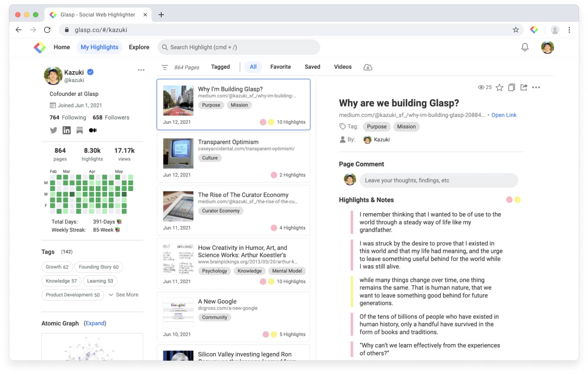Open profile three-dot options menu
Viewport: 588px width, 374px height.
click(x=141, y=70)
